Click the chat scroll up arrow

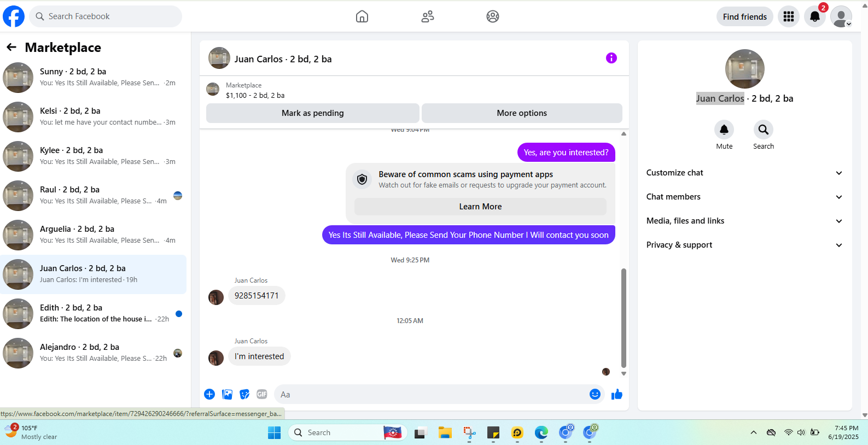[x=624, y=133]
